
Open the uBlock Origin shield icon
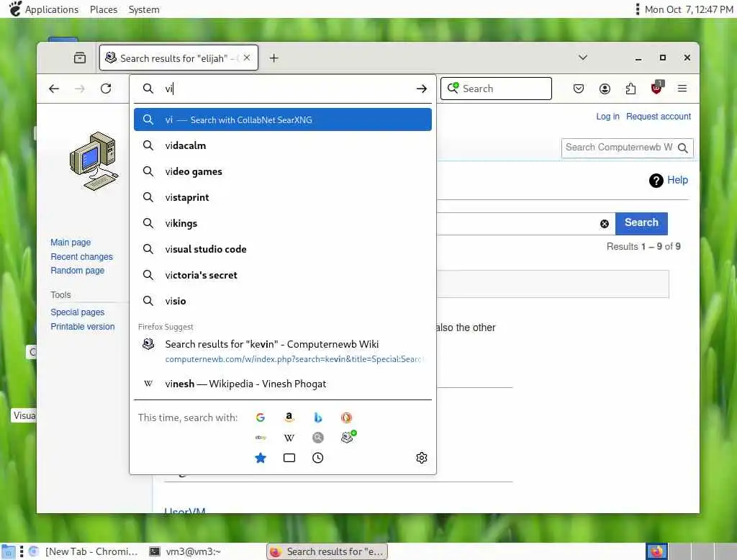[x=656, y=88]
